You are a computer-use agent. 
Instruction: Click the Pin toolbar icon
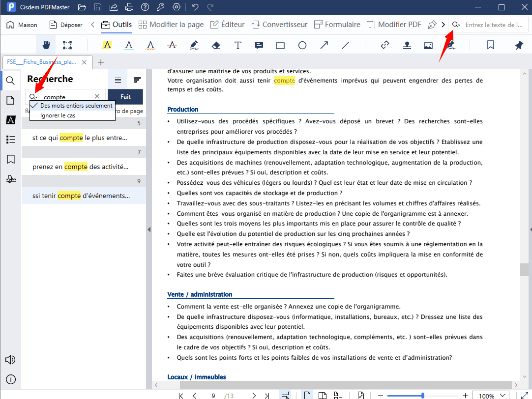click(519, 45)
